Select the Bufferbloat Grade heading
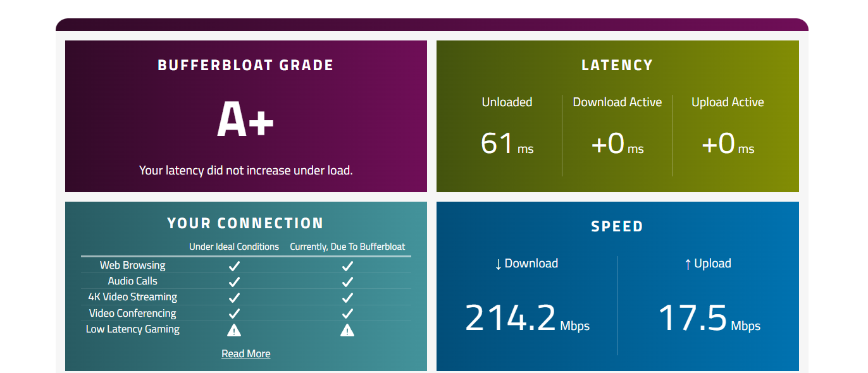The width and height of the screenshot is (868, 373). 245,65
